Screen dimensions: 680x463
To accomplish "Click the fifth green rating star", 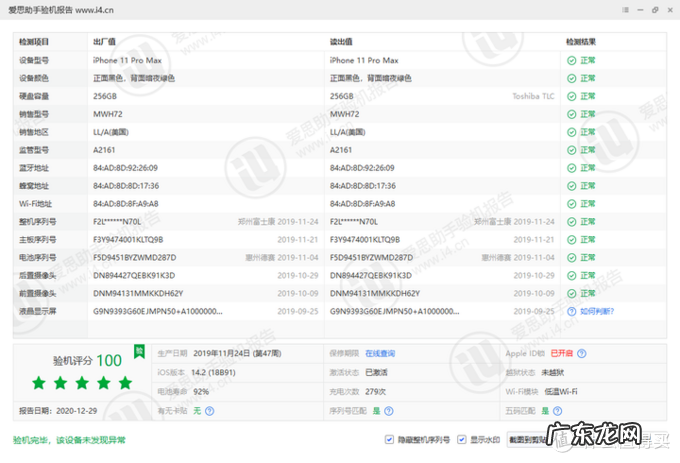I will (x=125, y=383).
